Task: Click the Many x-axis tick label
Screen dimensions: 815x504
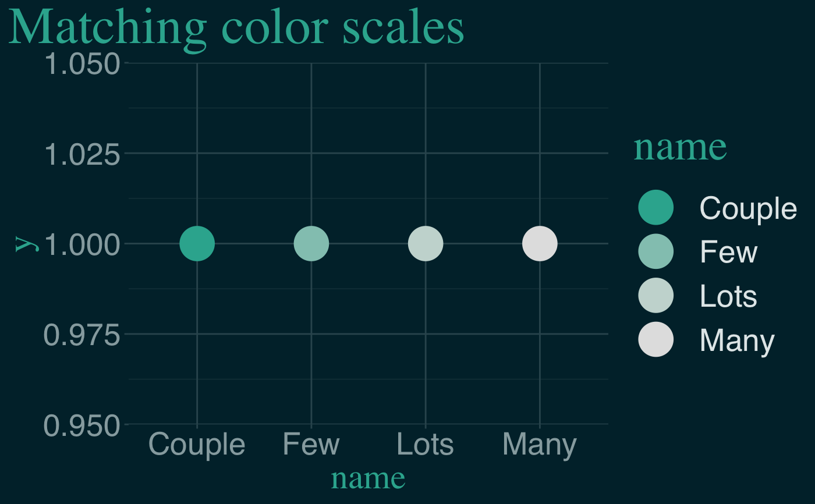Action: coord(540,446)
